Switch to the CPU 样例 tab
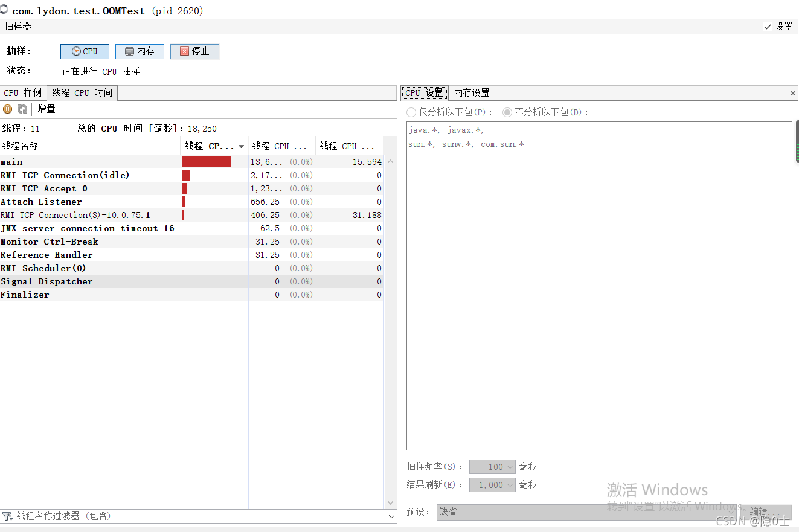799x532 pixels. [x=23, y=93]
